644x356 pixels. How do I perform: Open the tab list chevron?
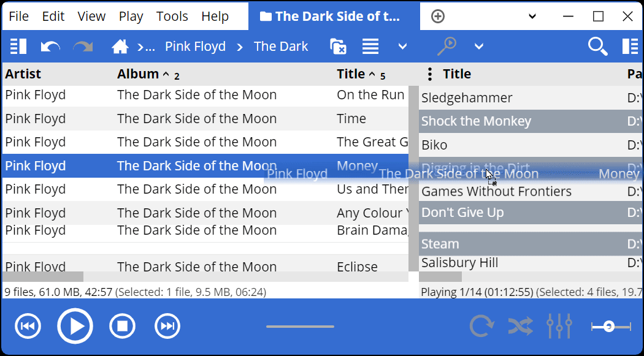click(532, 17)
